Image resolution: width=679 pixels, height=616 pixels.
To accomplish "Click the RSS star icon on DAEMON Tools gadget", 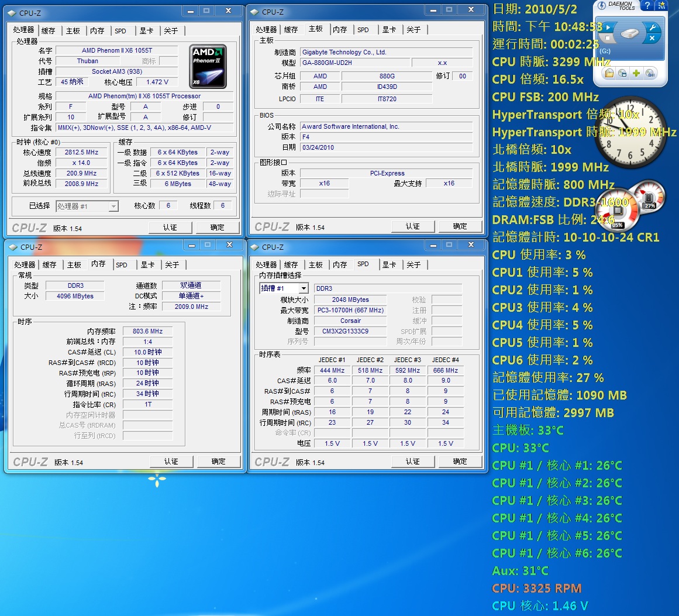I will 661,5.
